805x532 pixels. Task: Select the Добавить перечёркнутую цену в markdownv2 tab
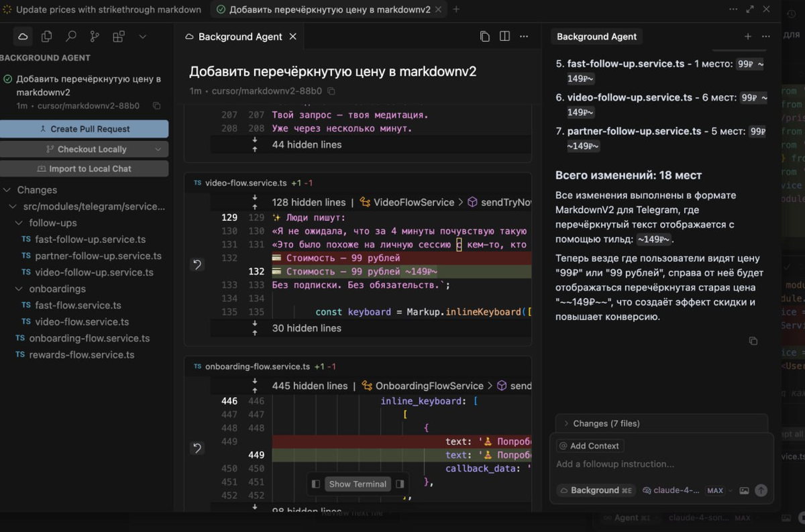click(x=329, y=9)
